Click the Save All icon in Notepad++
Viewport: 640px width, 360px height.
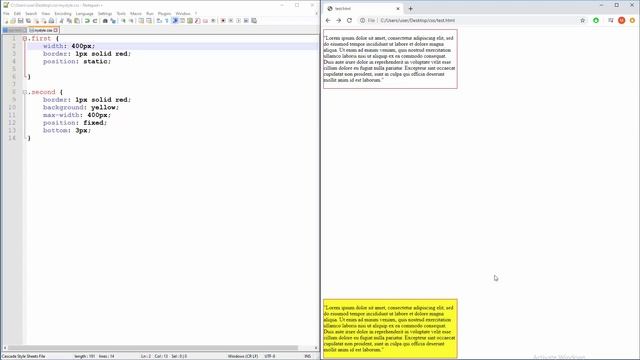(28, 21)
